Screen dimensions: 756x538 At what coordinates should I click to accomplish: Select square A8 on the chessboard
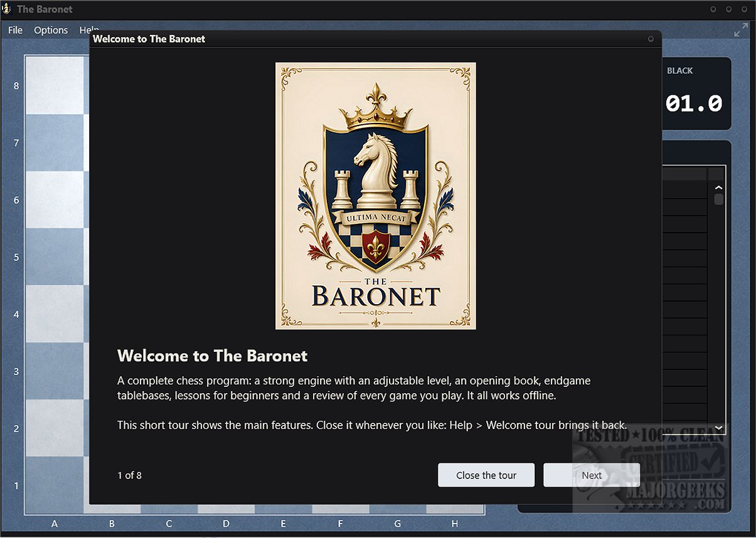(x=55, y=85)
